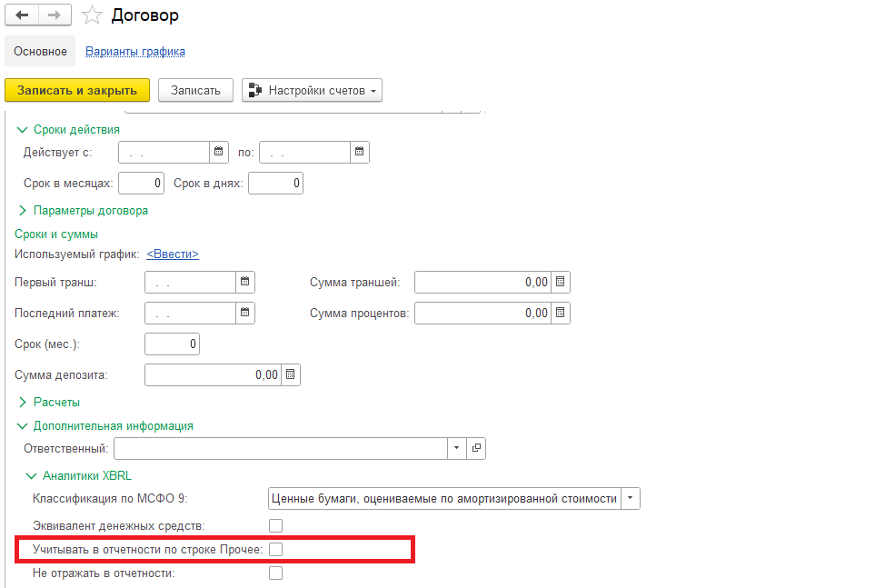Click the forward navigation arrow
Viewport: 895px width, 588px height.
(54, 15)
